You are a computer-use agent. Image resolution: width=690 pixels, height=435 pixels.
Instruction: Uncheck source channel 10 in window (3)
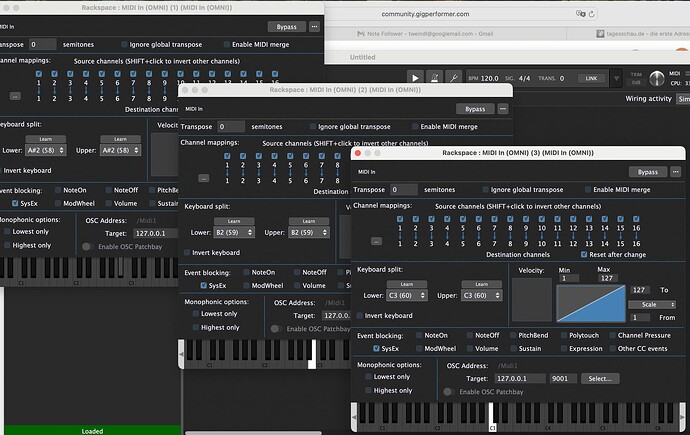(x=542, y=219)
